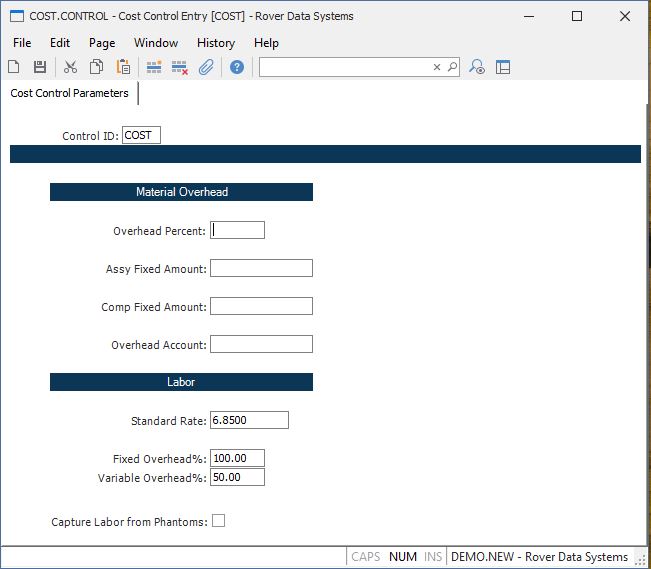
Task: Click the delete row icon
Action: (x=180, y=67)
